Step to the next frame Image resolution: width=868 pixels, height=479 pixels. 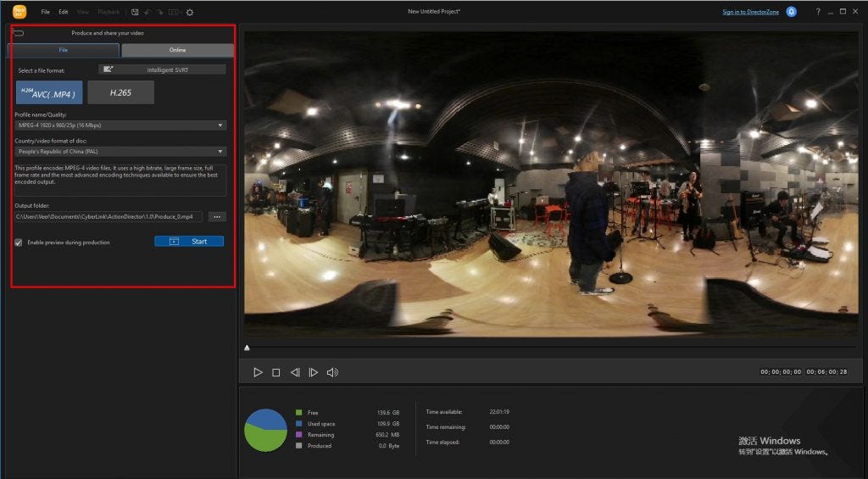(314, 372)
